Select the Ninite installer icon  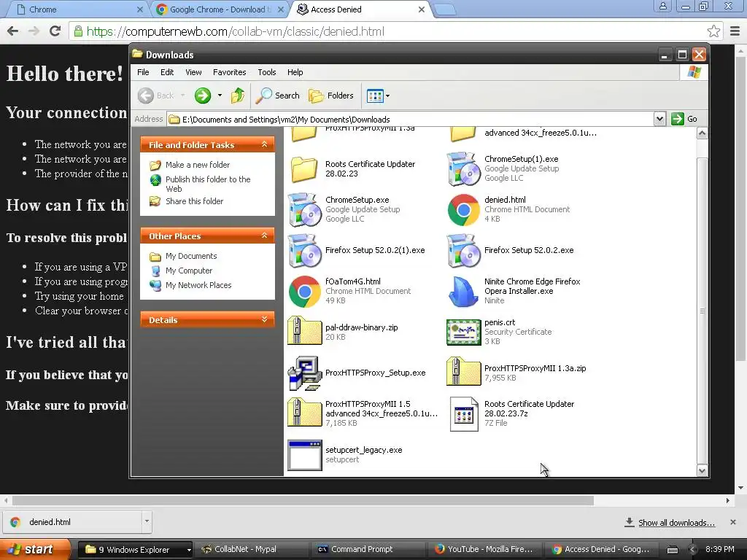pyautogui.click(x=463, y=292)
